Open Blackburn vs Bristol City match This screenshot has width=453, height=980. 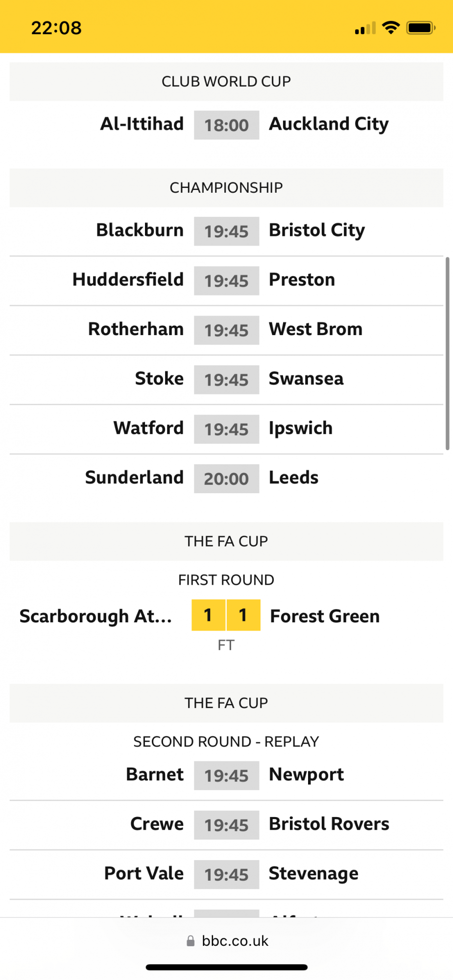point(226,231)
